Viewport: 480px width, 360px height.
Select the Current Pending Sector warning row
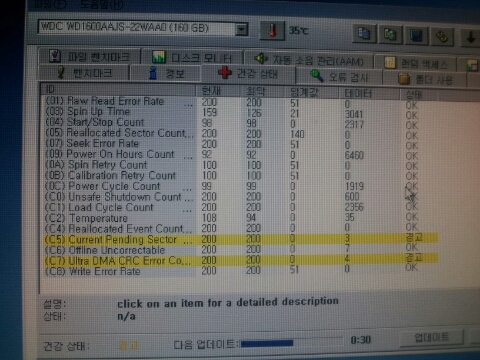(x=241, y=239)
